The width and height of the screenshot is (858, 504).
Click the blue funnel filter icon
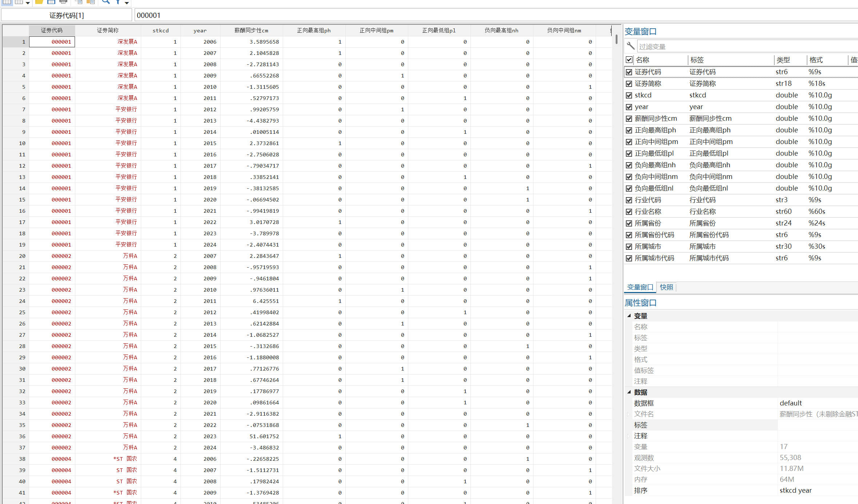click(x=118, y=2)
